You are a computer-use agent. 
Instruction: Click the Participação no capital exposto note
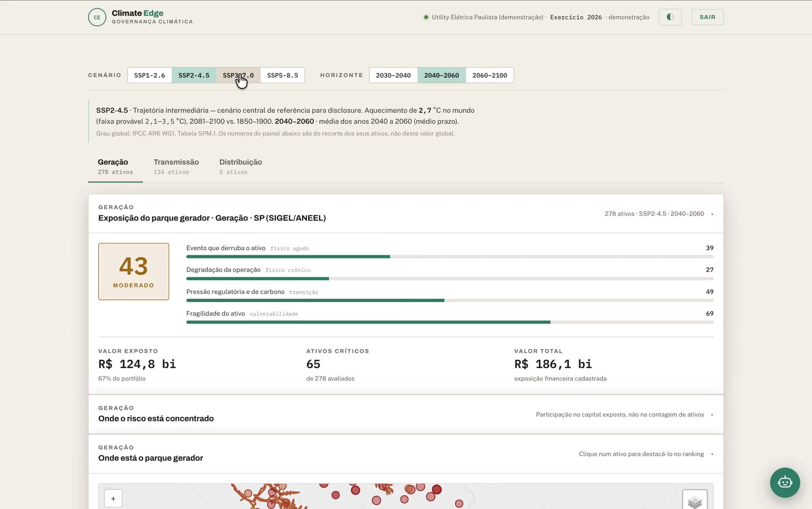coord(620,415)
